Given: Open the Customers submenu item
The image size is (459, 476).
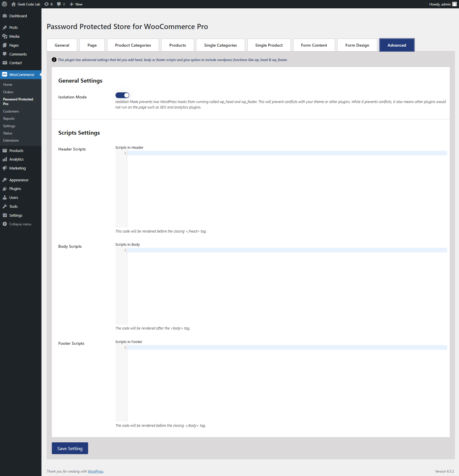Looking at the screenshot, I should [x=11, y=111].
